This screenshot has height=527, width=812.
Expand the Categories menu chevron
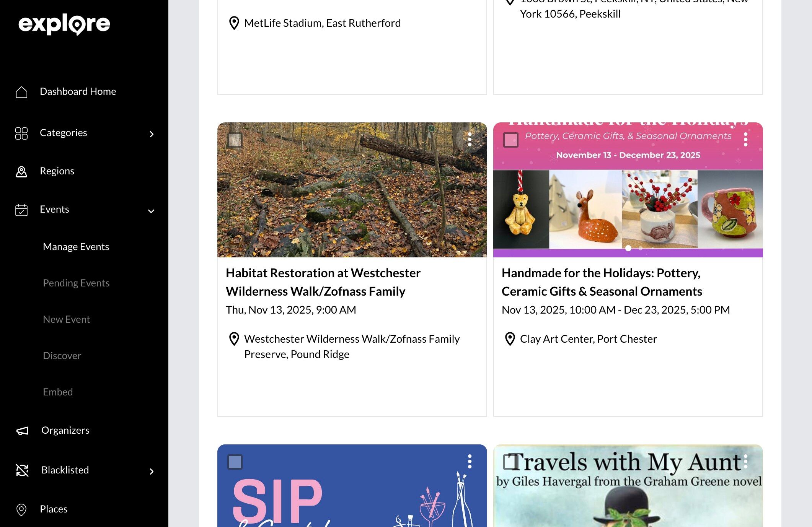[152, 134]
